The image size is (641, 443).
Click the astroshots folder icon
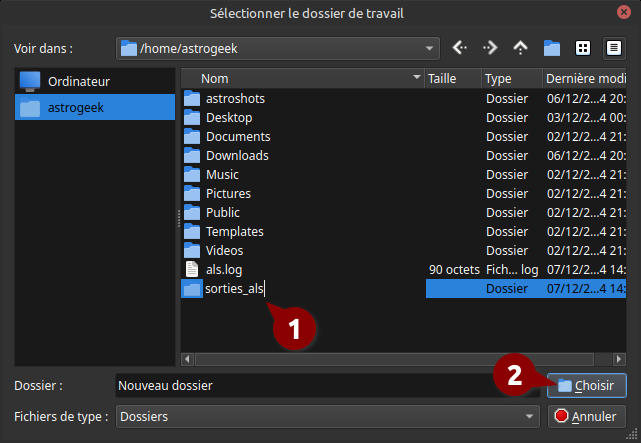(192, 98)
